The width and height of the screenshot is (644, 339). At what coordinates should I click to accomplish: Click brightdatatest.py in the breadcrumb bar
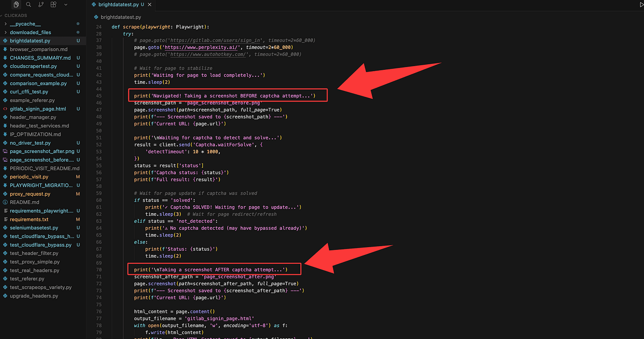point(121,17)
